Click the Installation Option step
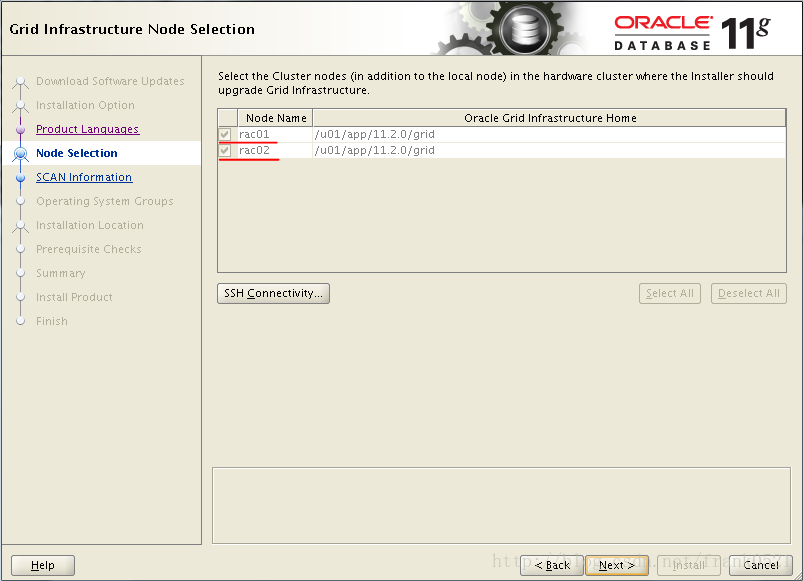803x581 pixels. coord(86,105)
